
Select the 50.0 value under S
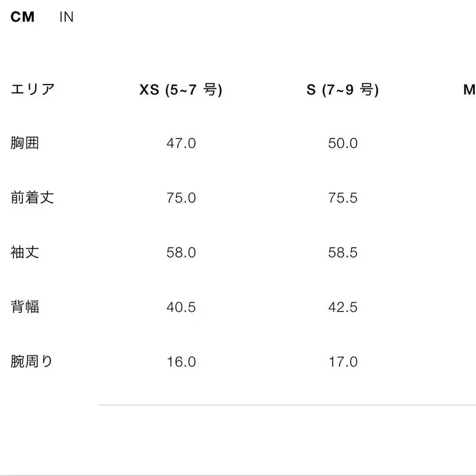pos(343,143)
